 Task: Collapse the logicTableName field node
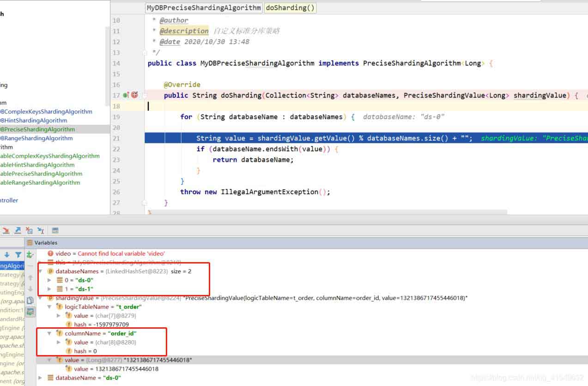pos(49,306)
